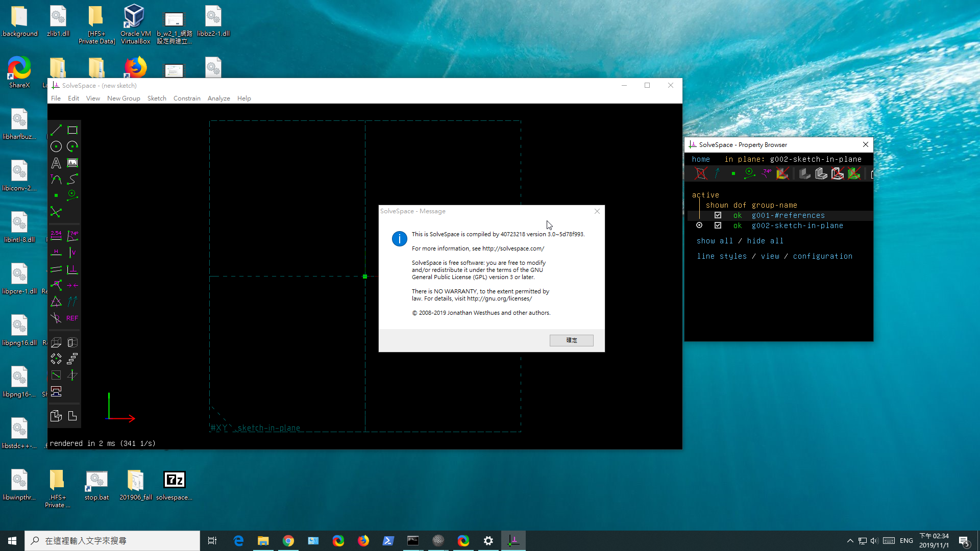Apply the horizontal H constraint
The height and width of the screenshot is (551, 980).
(x=56, y=252)
